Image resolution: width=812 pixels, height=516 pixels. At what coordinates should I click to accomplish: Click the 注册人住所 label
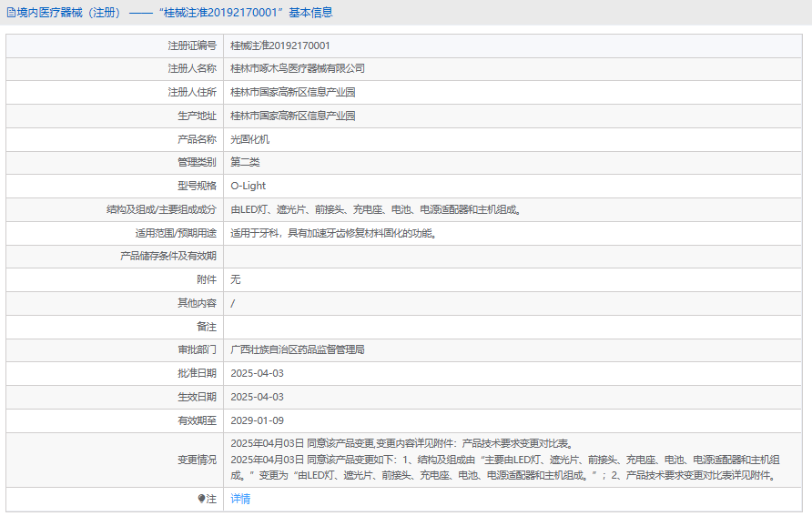[x=192, y=92]
